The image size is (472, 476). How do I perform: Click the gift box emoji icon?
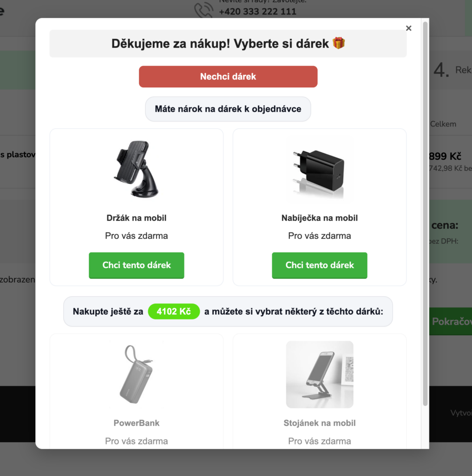pyautogui.click(x=339, y=43)
